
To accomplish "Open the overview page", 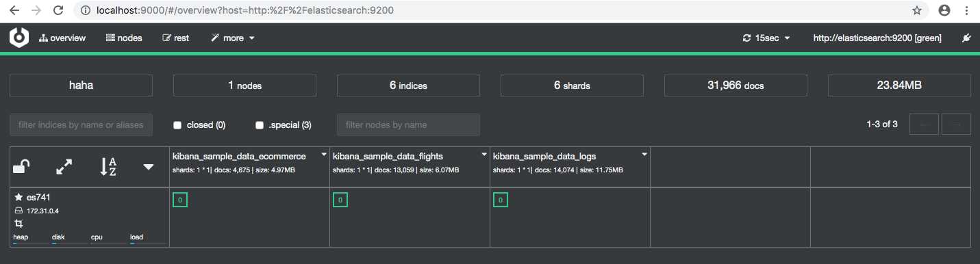I will 62,38.
